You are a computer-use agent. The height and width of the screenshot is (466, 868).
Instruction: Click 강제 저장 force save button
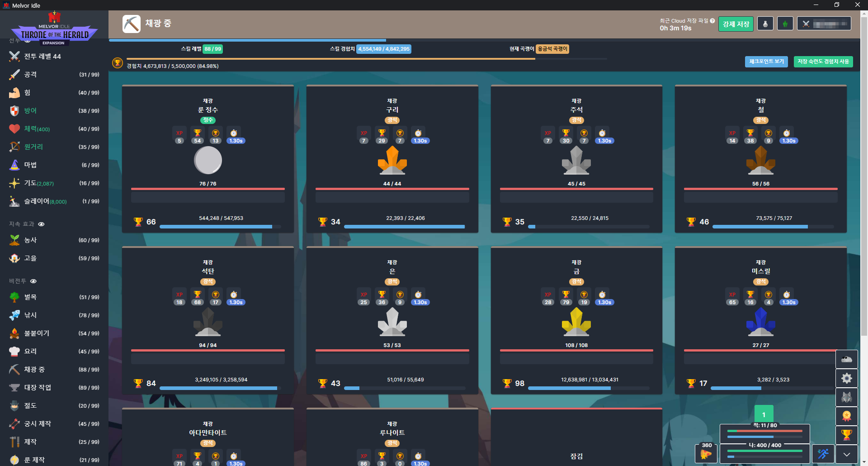pos(736,24)
